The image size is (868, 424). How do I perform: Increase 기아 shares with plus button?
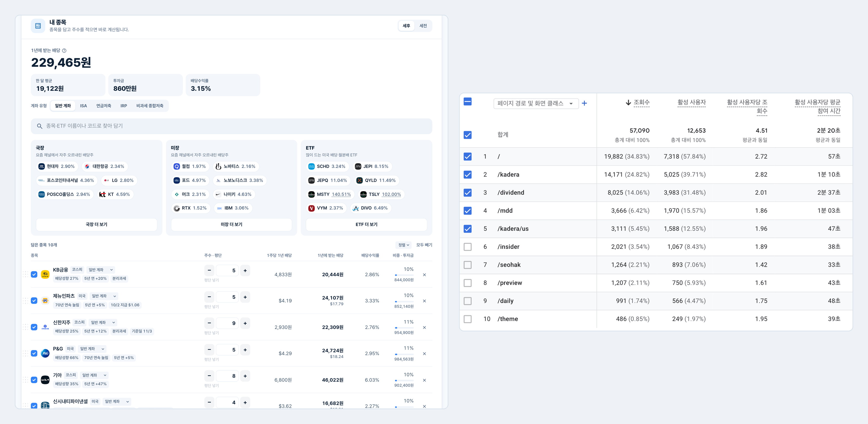(245, 376)
